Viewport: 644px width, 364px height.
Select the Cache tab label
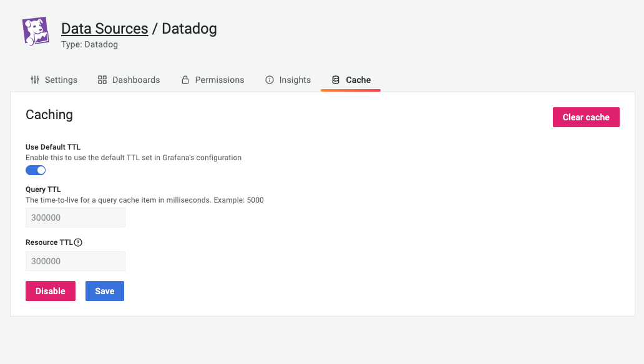tap(358, 80)
